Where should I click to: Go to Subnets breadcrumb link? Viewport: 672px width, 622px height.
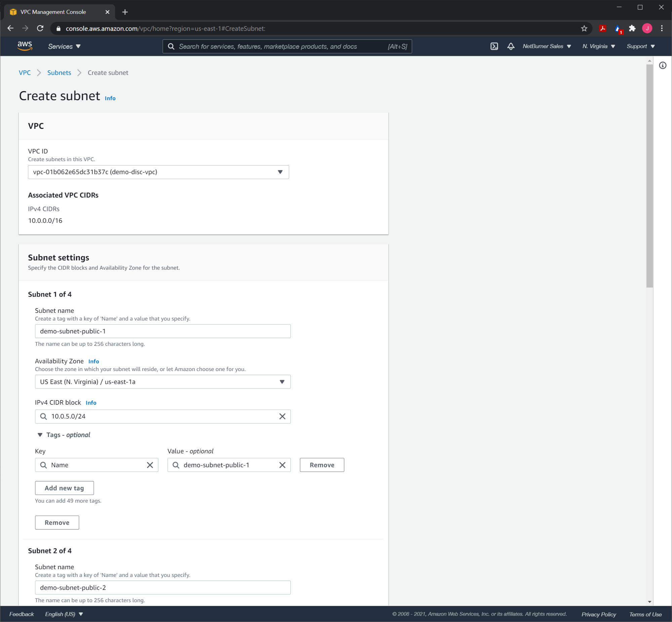point(59,73)
